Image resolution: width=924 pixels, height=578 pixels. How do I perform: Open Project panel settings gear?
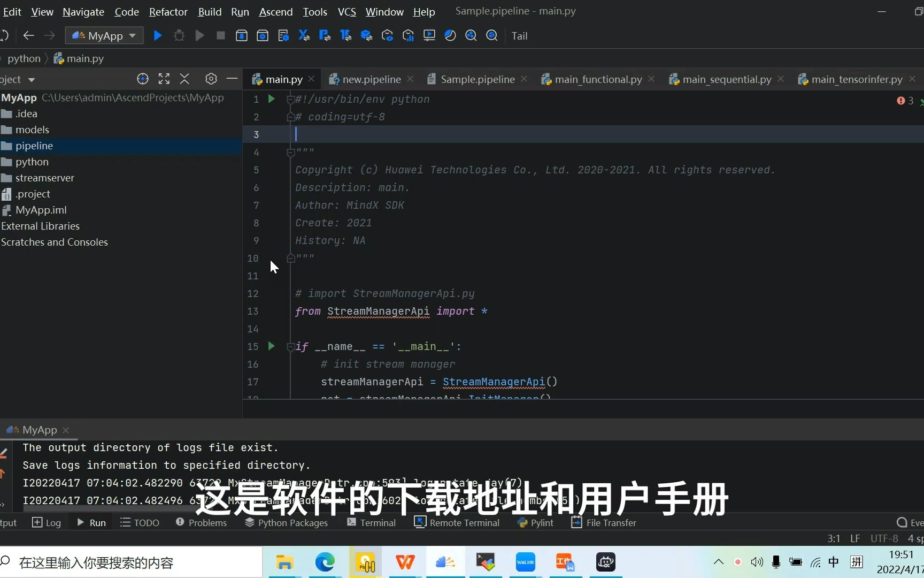point(211,79)
